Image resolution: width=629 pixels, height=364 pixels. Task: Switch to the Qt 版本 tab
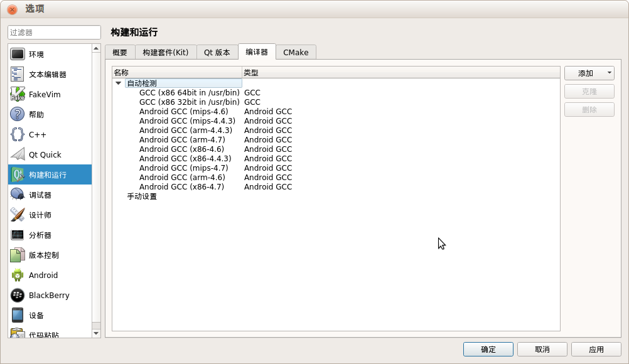click(x=217, y=53)
